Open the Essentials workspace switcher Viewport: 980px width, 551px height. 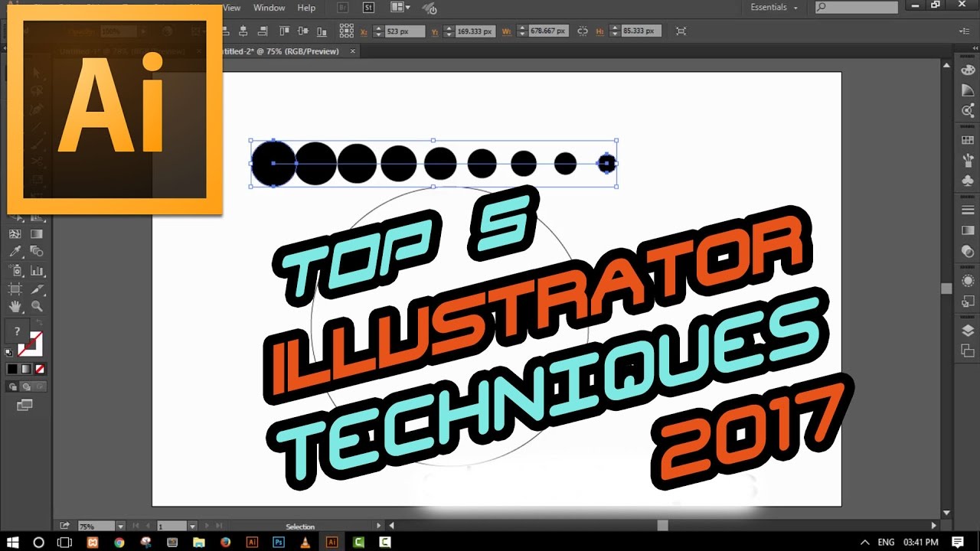[774, 8]
